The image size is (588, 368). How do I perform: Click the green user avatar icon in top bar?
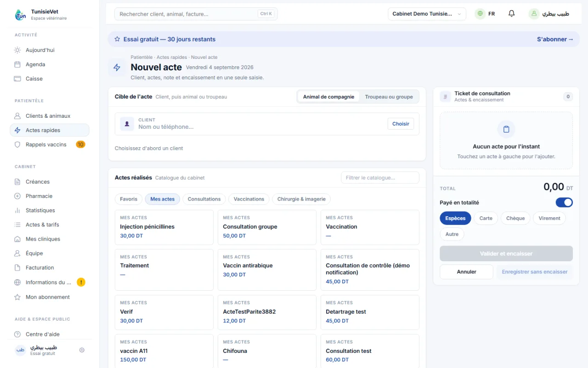(x=534, y=14)
